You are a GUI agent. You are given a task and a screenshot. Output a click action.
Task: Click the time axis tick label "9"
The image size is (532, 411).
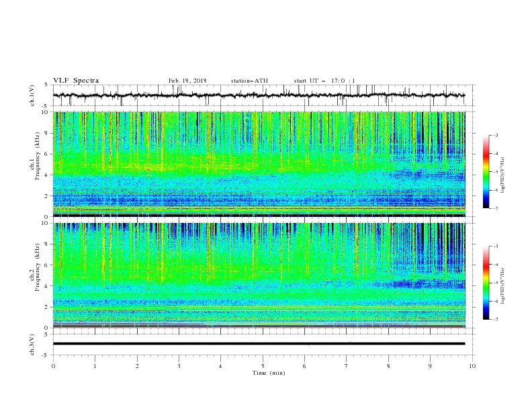pos(430,366)
